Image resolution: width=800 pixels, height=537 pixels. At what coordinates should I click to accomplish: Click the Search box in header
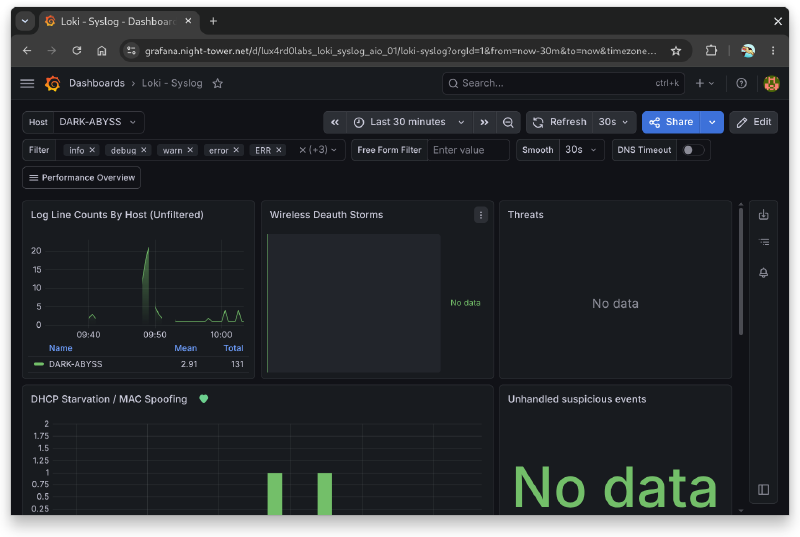563,83
